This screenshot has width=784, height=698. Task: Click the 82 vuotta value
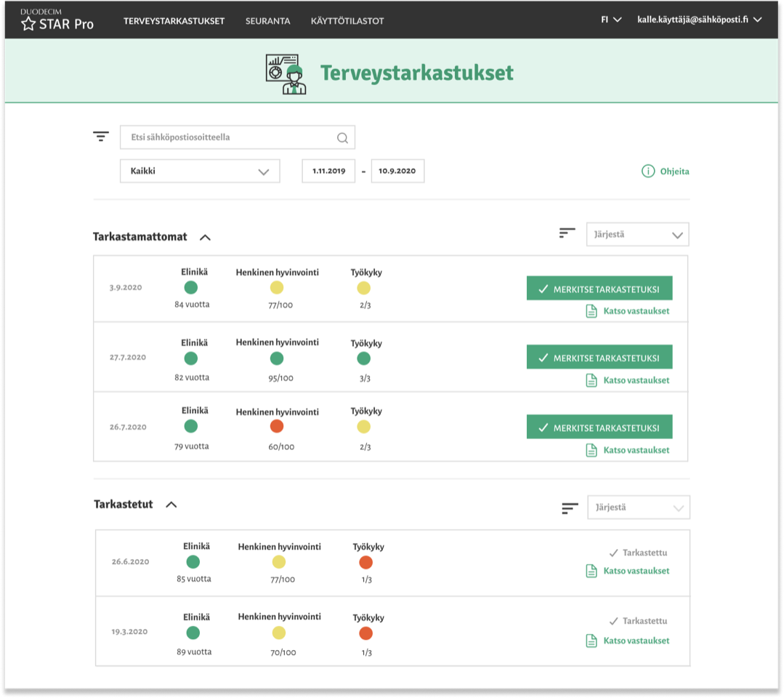192,378
